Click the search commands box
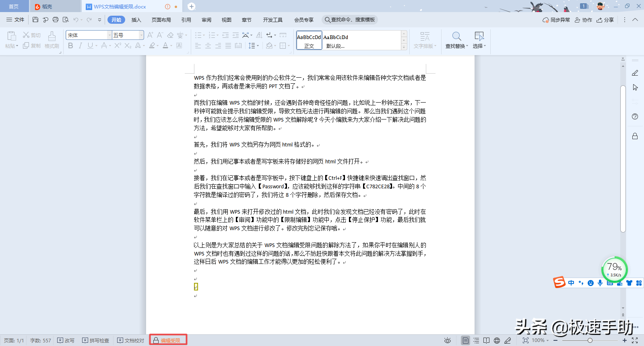 [350, 20]
